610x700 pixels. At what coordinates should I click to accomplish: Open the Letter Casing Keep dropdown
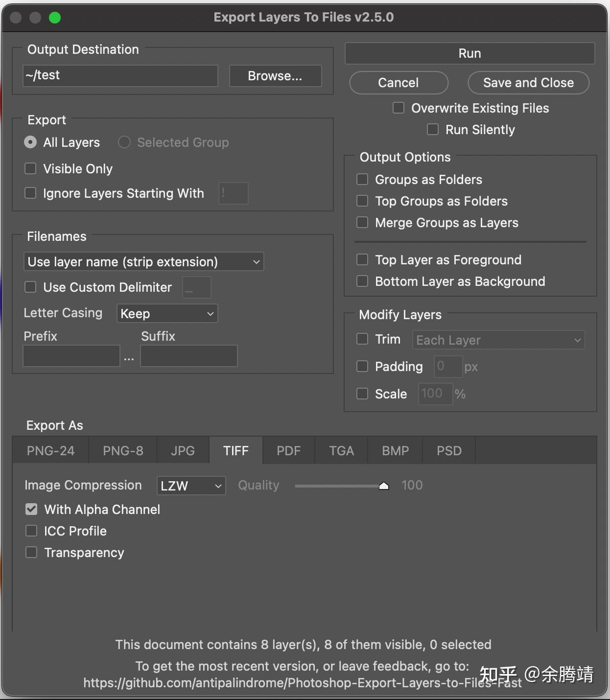pyautogui.click(x=167, y=313)
